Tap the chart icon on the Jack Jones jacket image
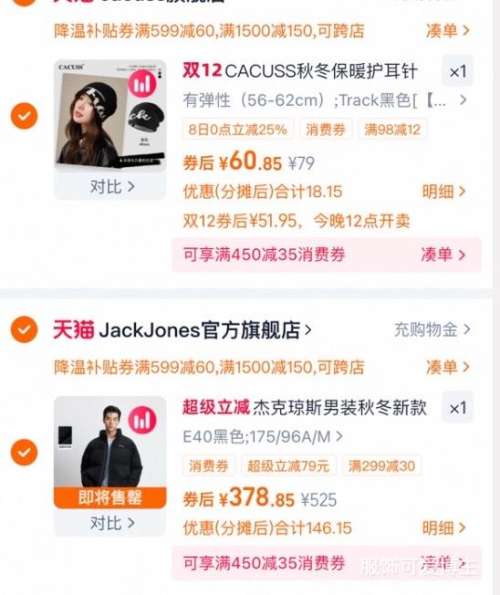The height and width of the screenshot is (595, 500). point(142,420)
